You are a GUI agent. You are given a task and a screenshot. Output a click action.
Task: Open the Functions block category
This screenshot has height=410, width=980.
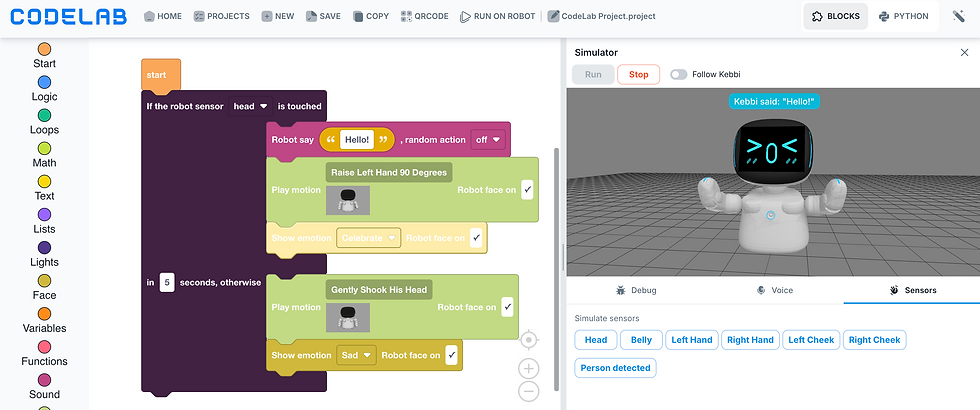pyautogui.click(x=44, y=354)
